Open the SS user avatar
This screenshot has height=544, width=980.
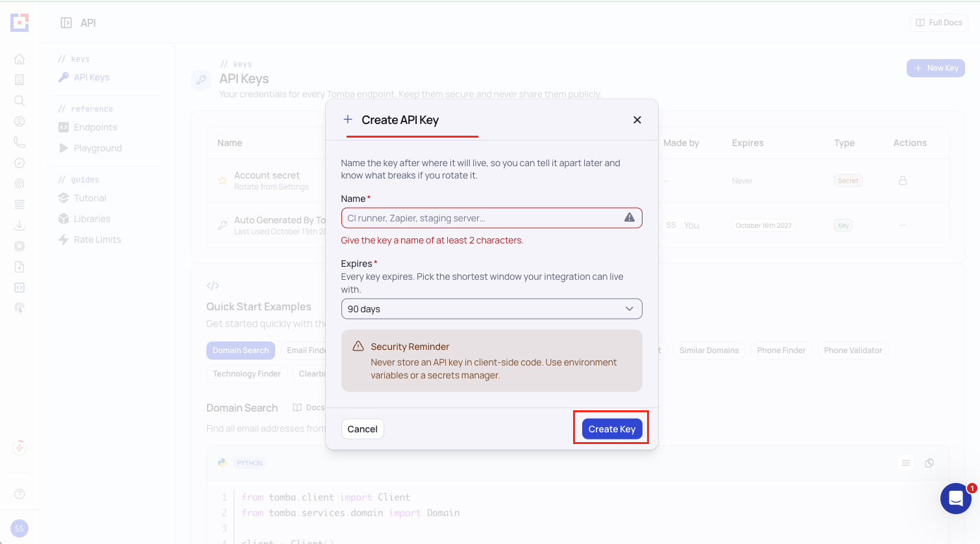tap(19, 528)
